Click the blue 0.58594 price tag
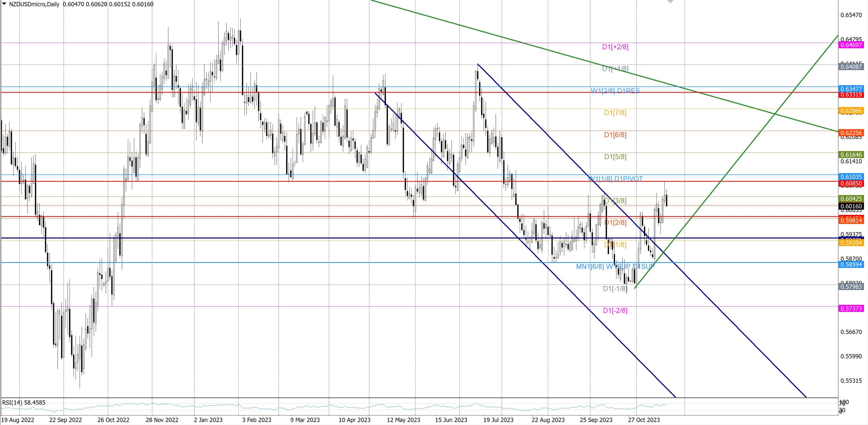This screenshot has height=425, width=868. tap(851, 265)
